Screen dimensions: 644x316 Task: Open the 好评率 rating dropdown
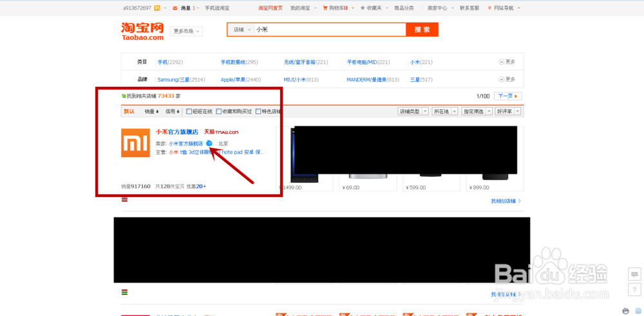coord(508,111)
